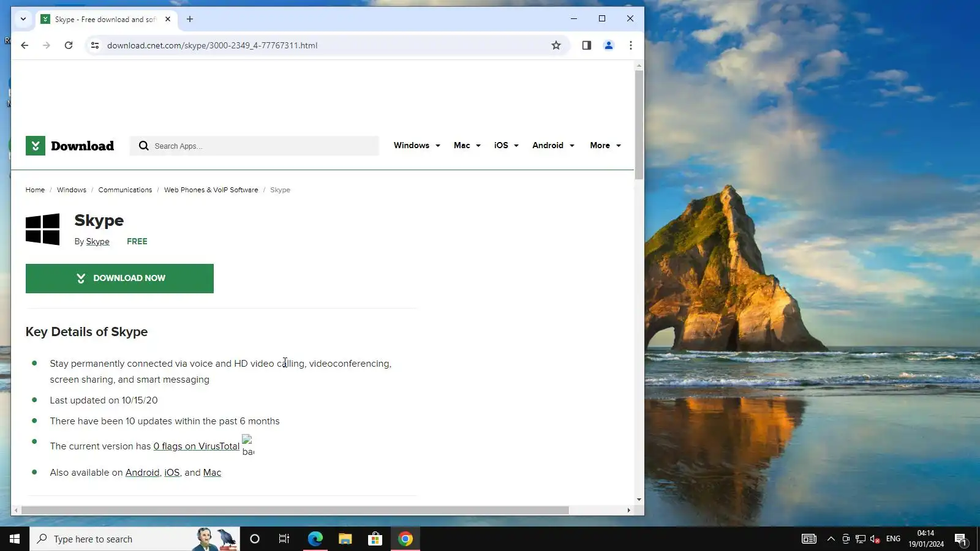Show hidden system tray icons
The width and height of the screenshot is (980, 551).
(831, 539)
